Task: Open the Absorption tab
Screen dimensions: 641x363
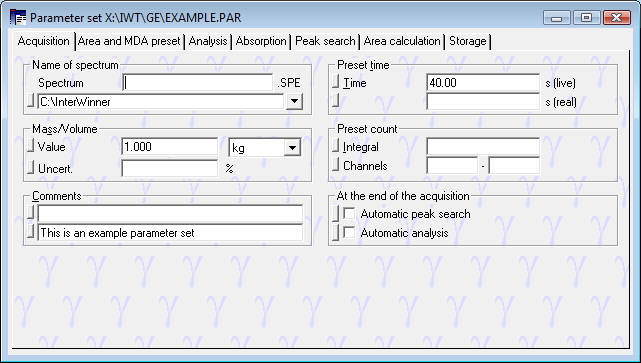Action: (x=261, y=41)
